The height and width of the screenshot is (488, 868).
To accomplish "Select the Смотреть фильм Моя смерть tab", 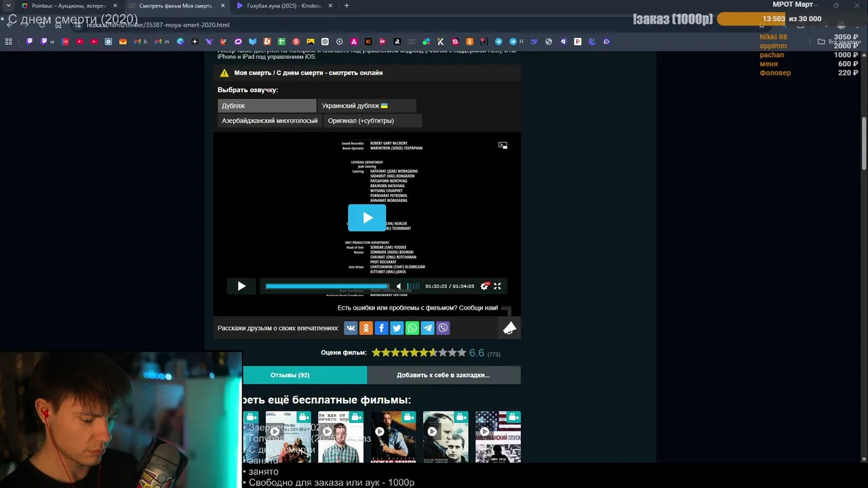I will tap(176, 5).
